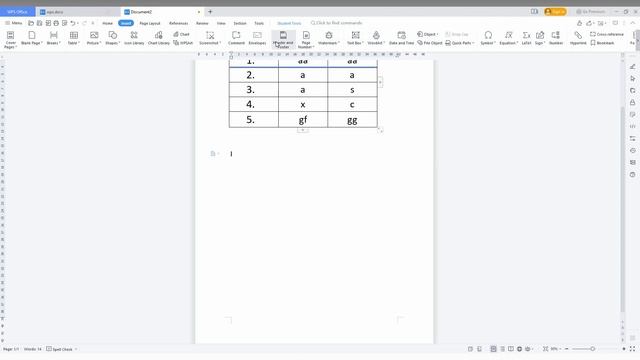640x360 pixels.
Task: Click the Undo icon
Action: [73, 23]
